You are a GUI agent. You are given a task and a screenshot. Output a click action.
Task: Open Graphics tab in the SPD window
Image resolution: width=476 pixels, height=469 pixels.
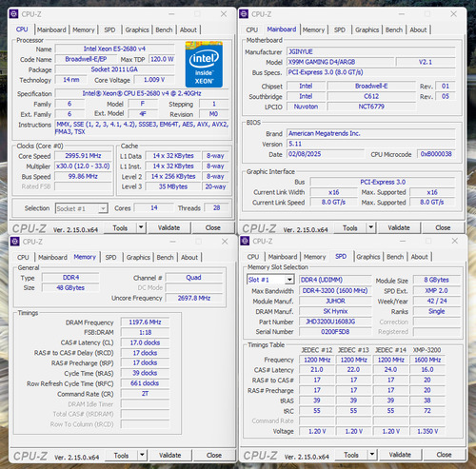pyautogui.click(x=368, y=257)
